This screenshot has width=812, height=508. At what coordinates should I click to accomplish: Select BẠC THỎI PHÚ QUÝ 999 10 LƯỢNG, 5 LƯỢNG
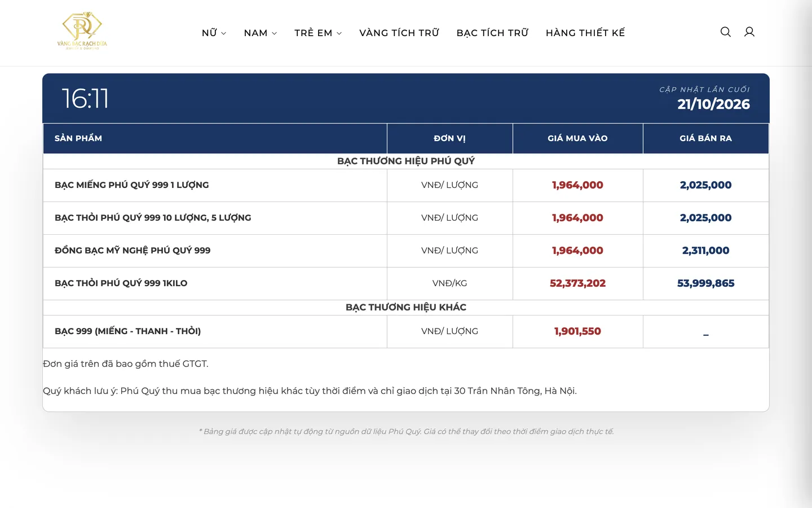[153, 218]
